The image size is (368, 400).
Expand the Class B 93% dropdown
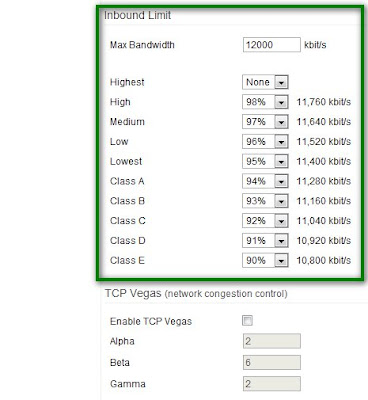point(265,201)
